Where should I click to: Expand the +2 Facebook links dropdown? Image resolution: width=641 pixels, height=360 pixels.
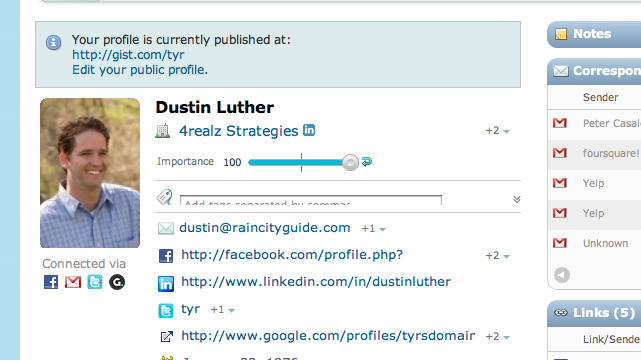tap(497, 256)
